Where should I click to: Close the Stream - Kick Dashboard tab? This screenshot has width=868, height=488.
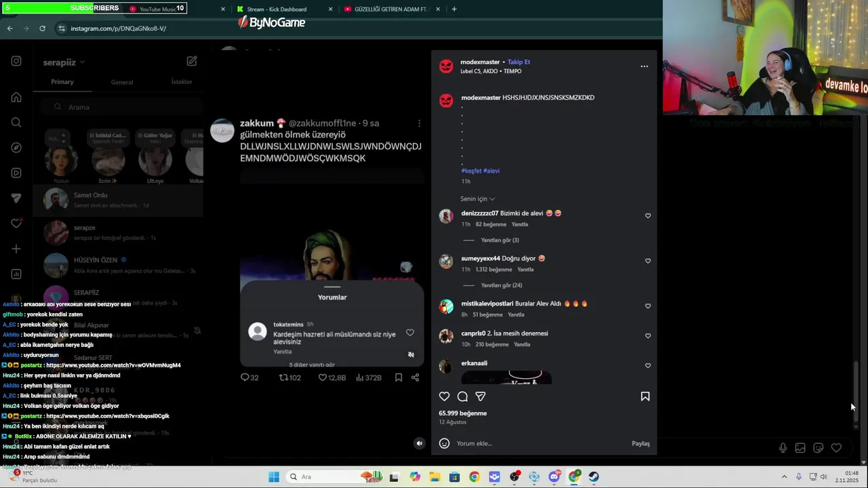click(331, 9)
